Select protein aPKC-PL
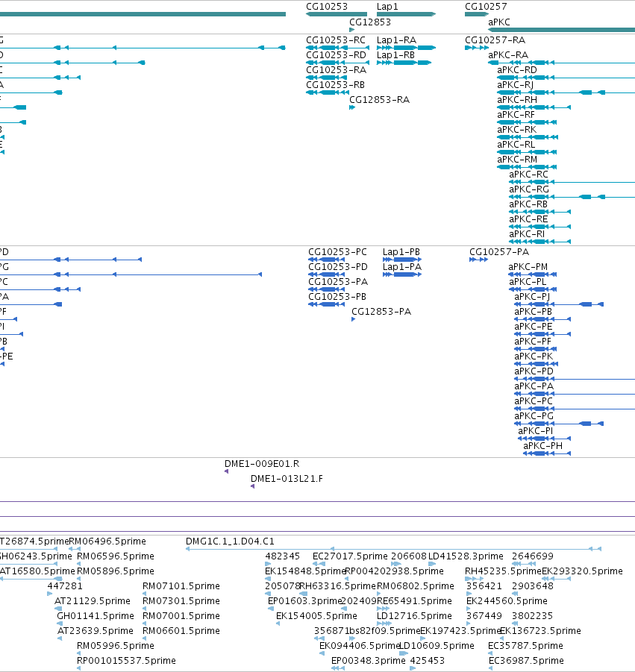 point(528,282)
